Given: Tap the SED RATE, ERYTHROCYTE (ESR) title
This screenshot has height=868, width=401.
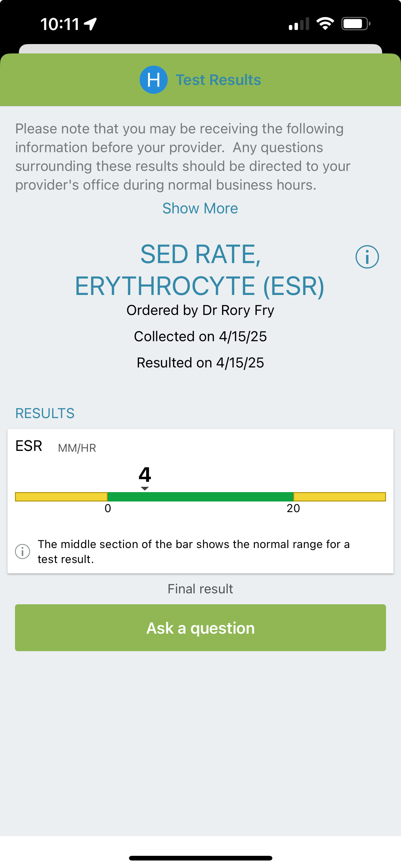Looking at the screenshot, I should pyautogui.click(x=200, y=270).
